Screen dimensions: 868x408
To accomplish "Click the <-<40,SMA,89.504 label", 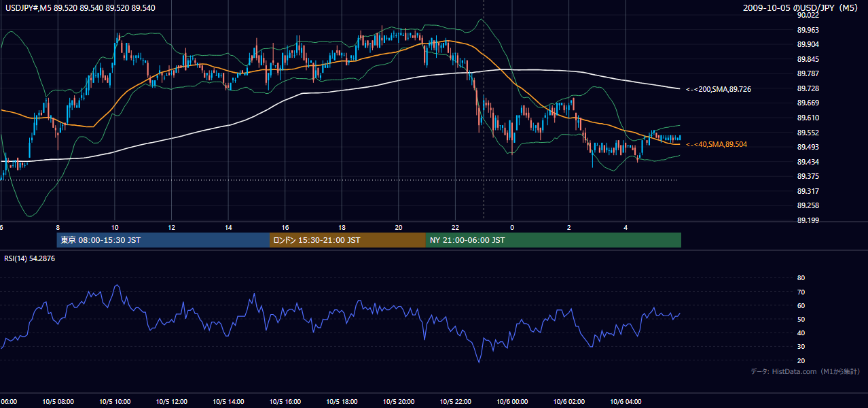I will (716, 144).
